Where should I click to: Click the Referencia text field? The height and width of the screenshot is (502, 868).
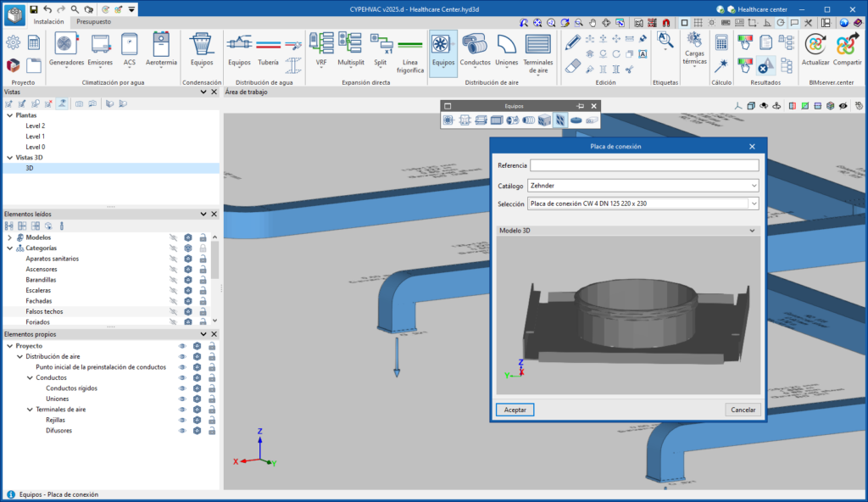(644, 165)
